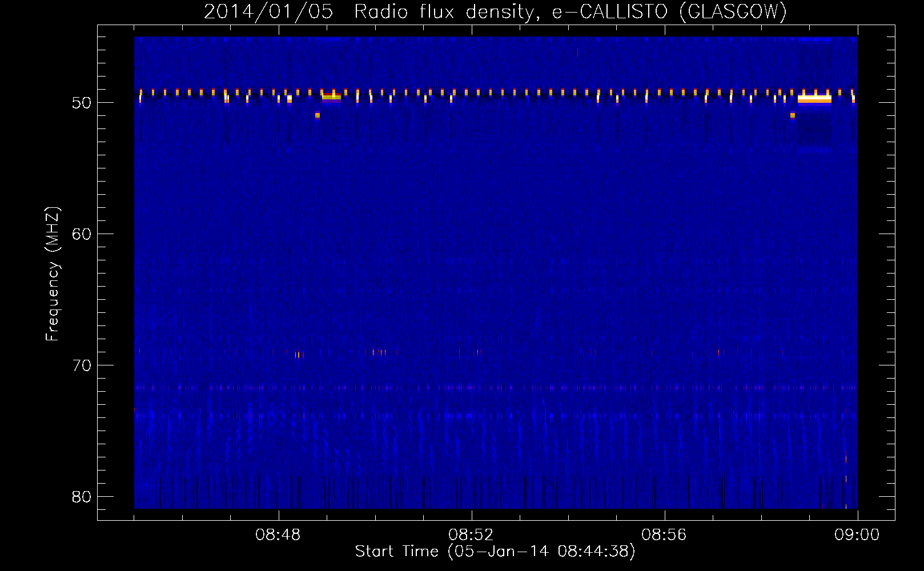Image resolution: width=924 pixels, height=571 pixels.
Task: Click the '60' frequency tick label
Action: click(82, 234)
